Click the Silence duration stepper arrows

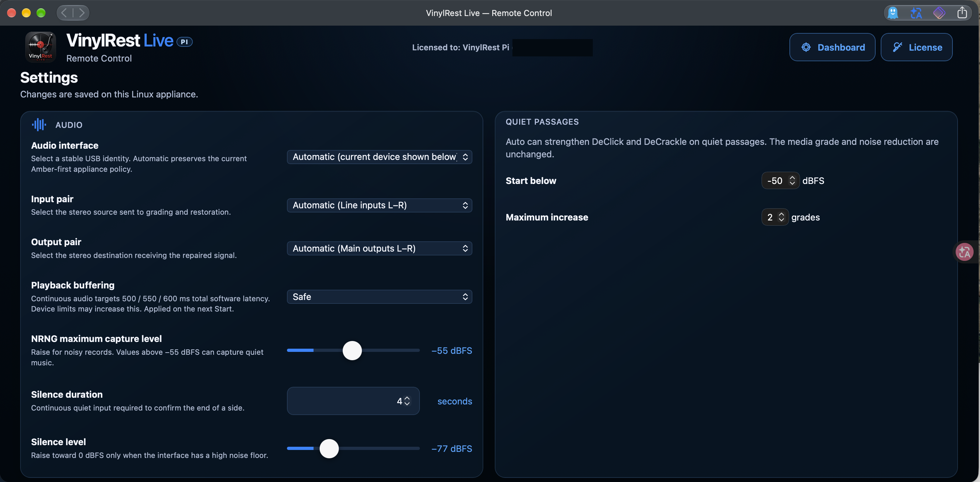tap(407, 401)
